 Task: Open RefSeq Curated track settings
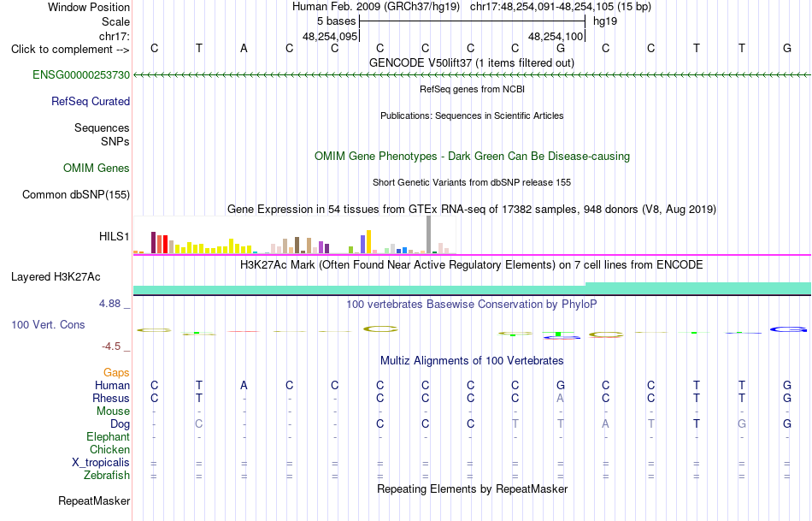91,101
